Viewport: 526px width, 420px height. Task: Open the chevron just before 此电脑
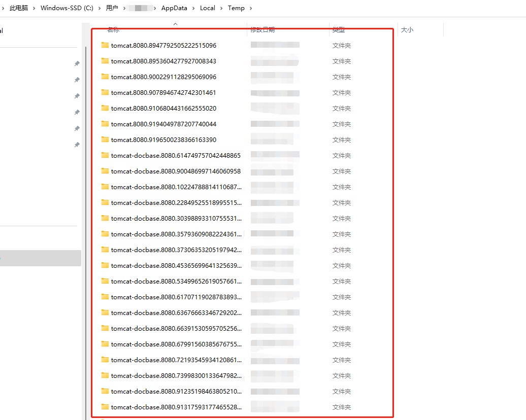pos(3,9)
